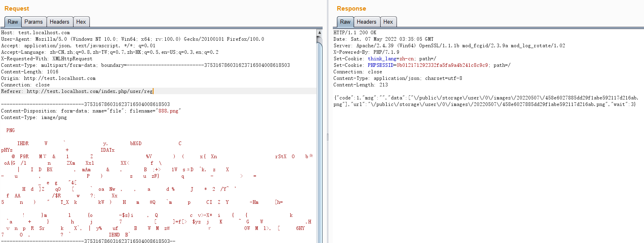
Task: Click the PHPSESSID cookie name
Action: point(381,65)
